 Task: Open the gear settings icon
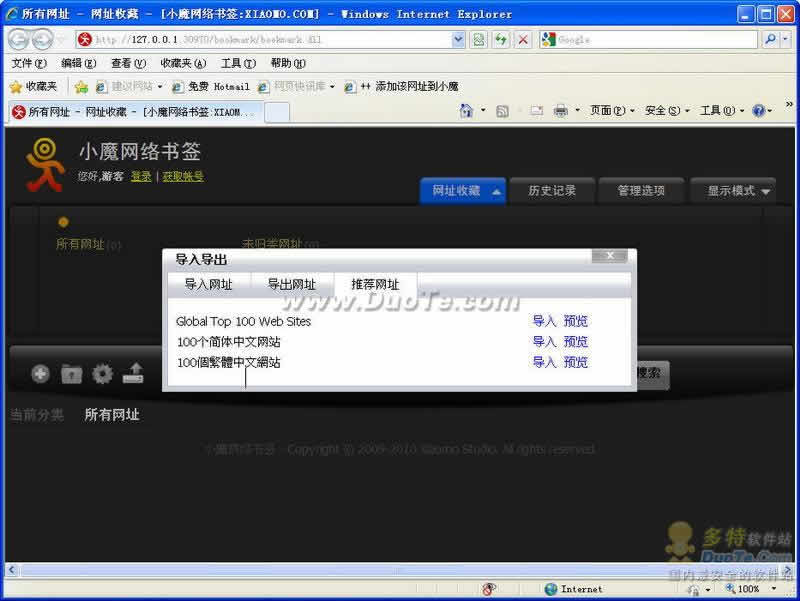[102, 374]
